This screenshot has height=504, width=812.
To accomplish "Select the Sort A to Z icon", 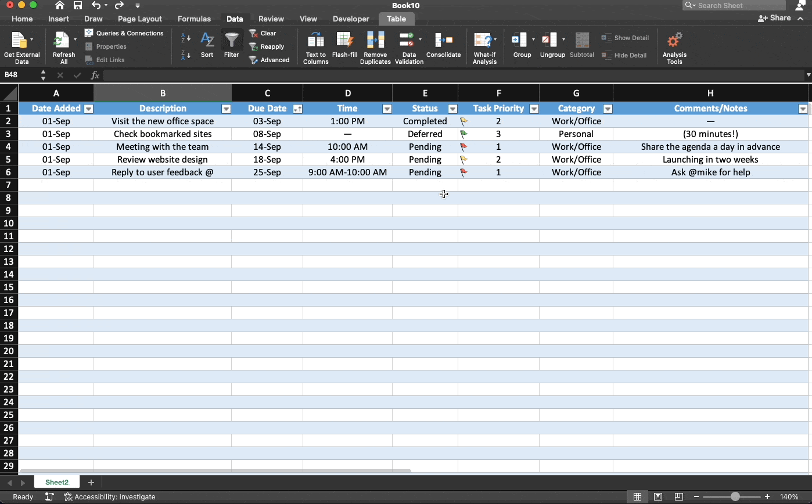I will click(x=185, y=39).
